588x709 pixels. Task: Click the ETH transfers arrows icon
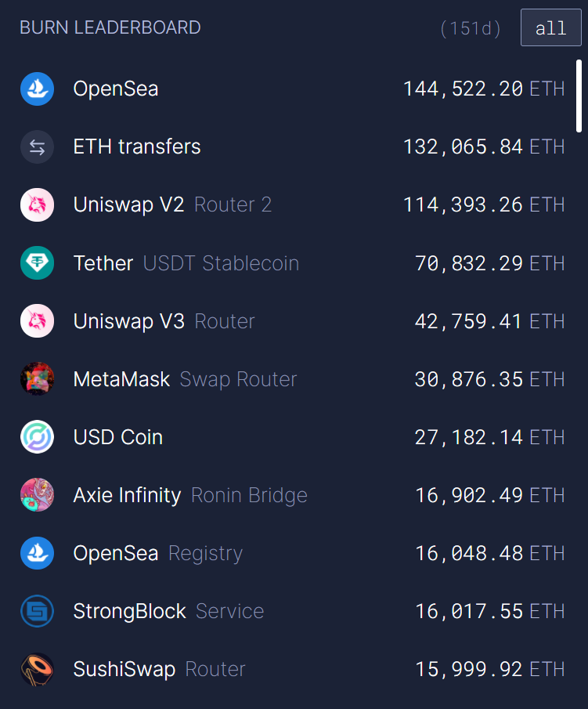tap(37, 147)
